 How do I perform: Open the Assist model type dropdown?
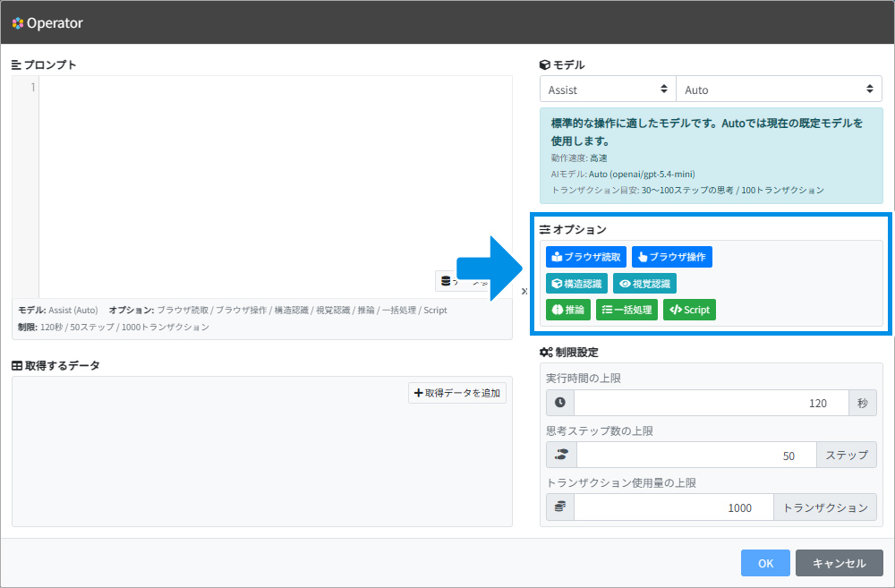click(x=608, y=89)
